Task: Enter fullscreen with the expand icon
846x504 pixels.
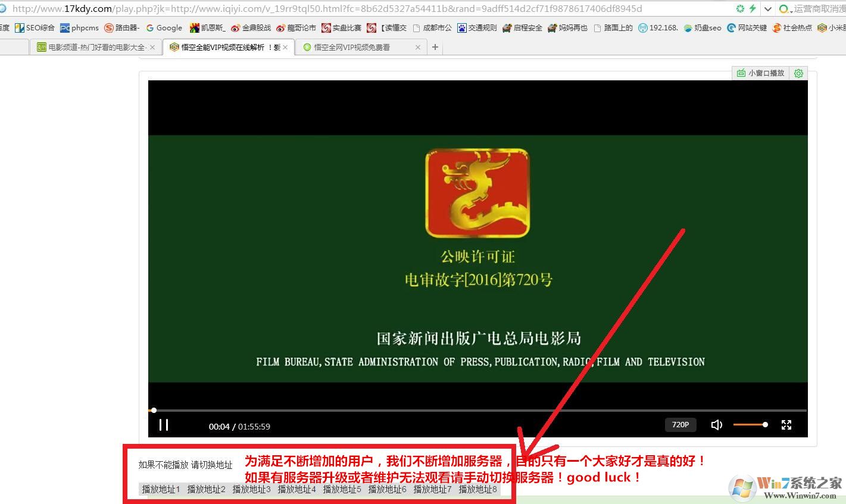Action: (x=786, y=425)
